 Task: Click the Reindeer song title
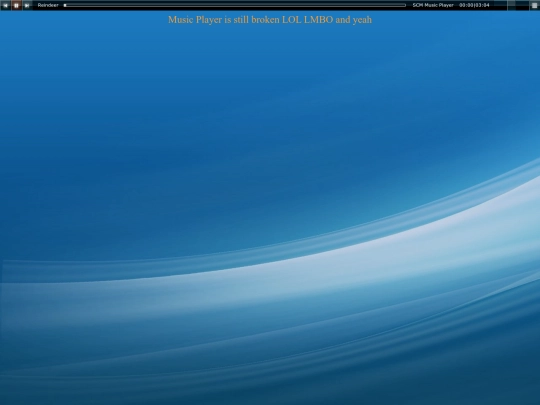[48, 5]
